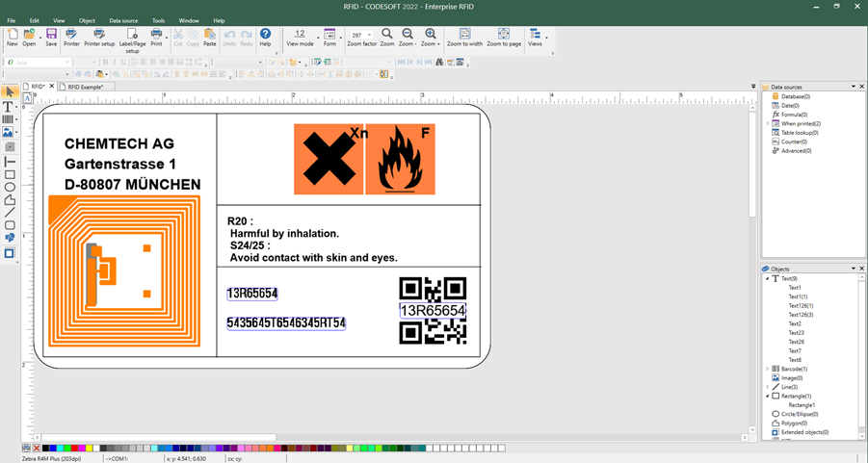Screen dimensions: 868x463
Task: Select the 13R65654 text object on label
Action: [251, 294]
